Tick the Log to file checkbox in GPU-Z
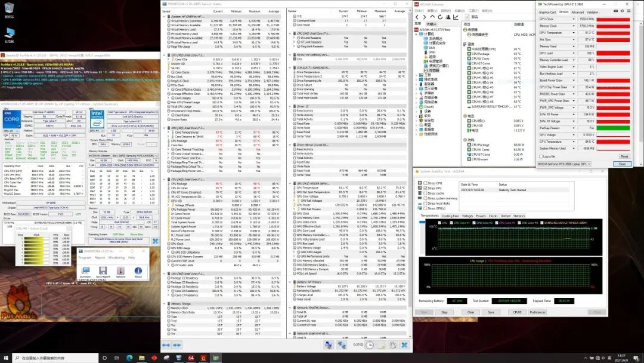Screen dimensions: 644x363 (x=541, y=156)
